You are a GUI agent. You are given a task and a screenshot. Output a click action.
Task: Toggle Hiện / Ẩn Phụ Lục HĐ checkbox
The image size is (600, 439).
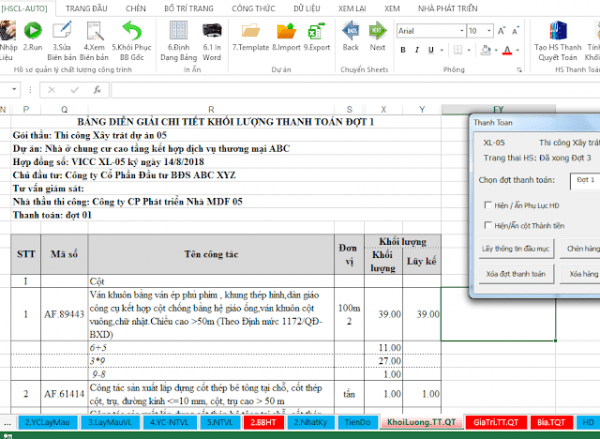488,204
